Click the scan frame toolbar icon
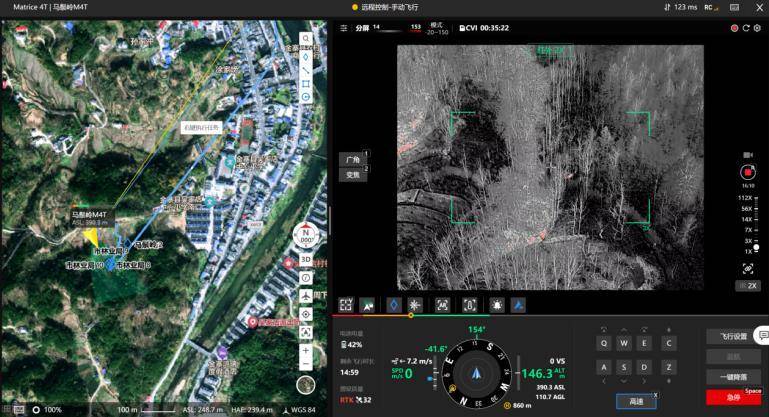 (346, 305)
